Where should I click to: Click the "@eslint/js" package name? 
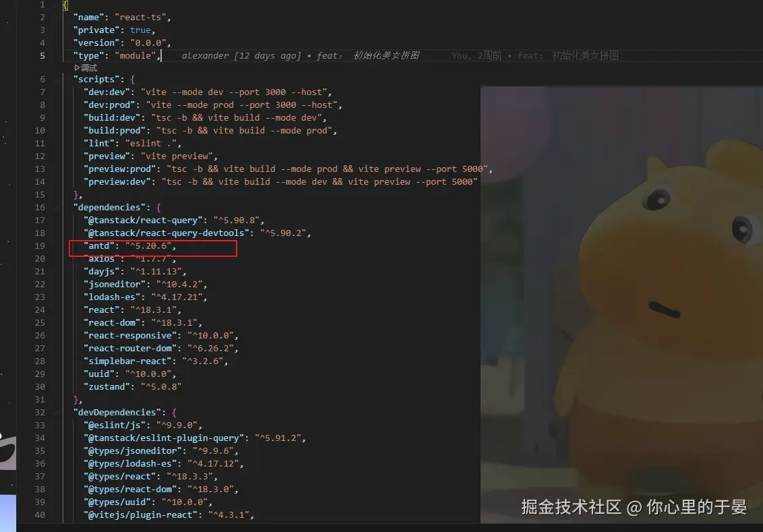(x=115, y=425)
